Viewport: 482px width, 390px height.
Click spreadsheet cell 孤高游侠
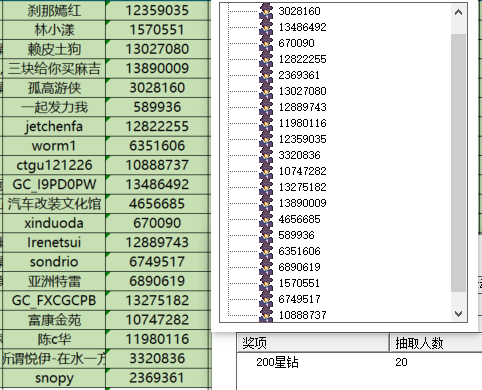point(54,88)
